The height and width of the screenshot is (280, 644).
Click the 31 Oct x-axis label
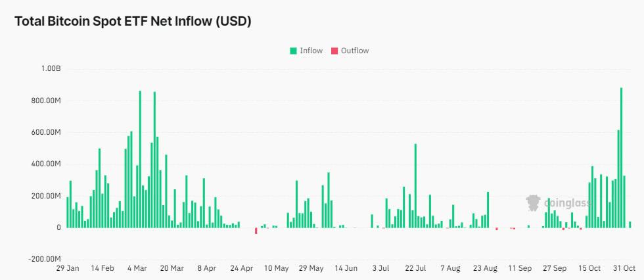[x=624, y=268]
